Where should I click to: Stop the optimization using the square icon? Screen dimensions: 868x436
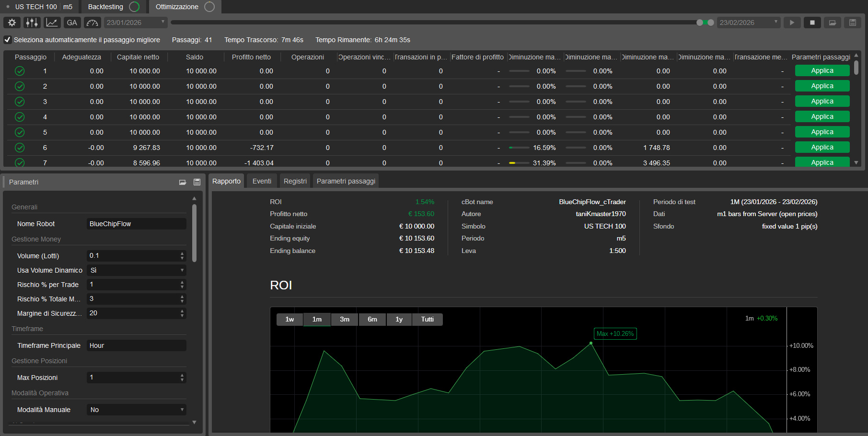[812, 22]
